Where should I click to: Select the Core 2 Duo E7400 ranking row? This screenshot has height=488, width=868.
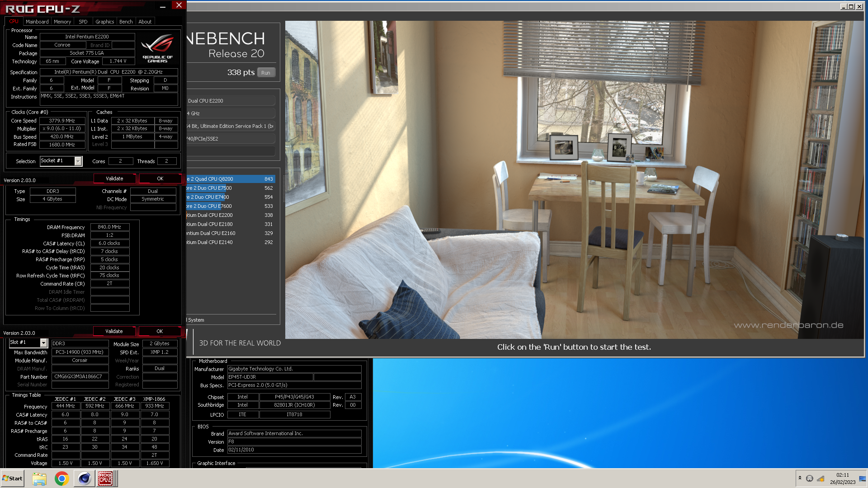click(231, 197)
